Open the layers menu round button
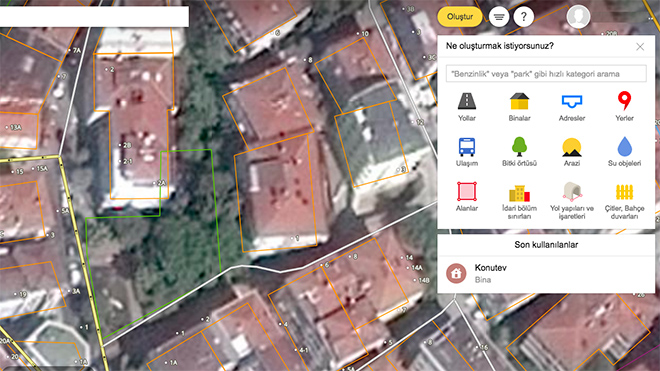Viewport: 660px width, 371px height. point(499,17)
